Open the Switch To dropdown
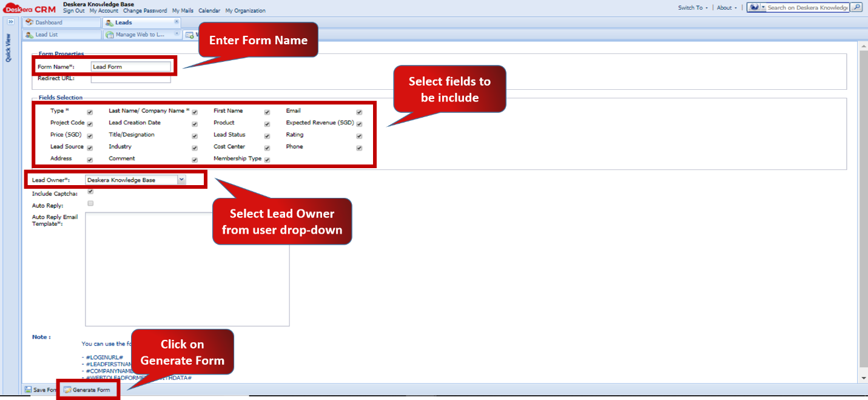The height and width of the screenshot is (400, 868). (x=693, y=8)
